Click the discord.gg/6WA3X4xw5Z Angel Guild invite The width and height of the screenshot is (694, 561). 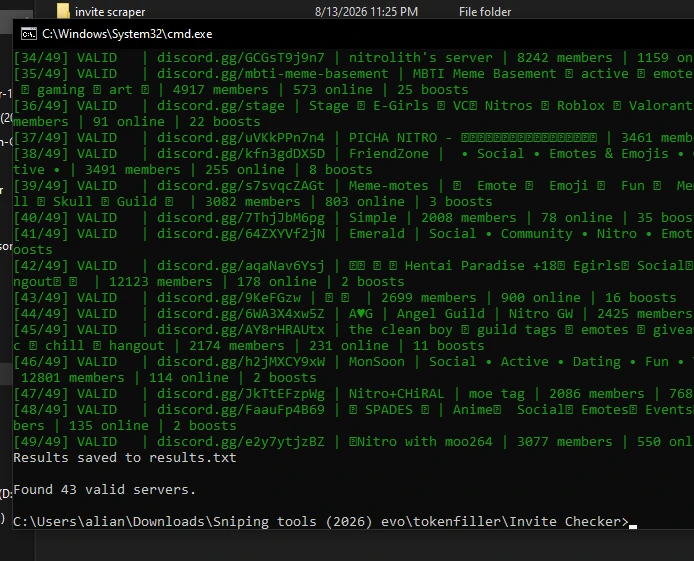[240, 314]
